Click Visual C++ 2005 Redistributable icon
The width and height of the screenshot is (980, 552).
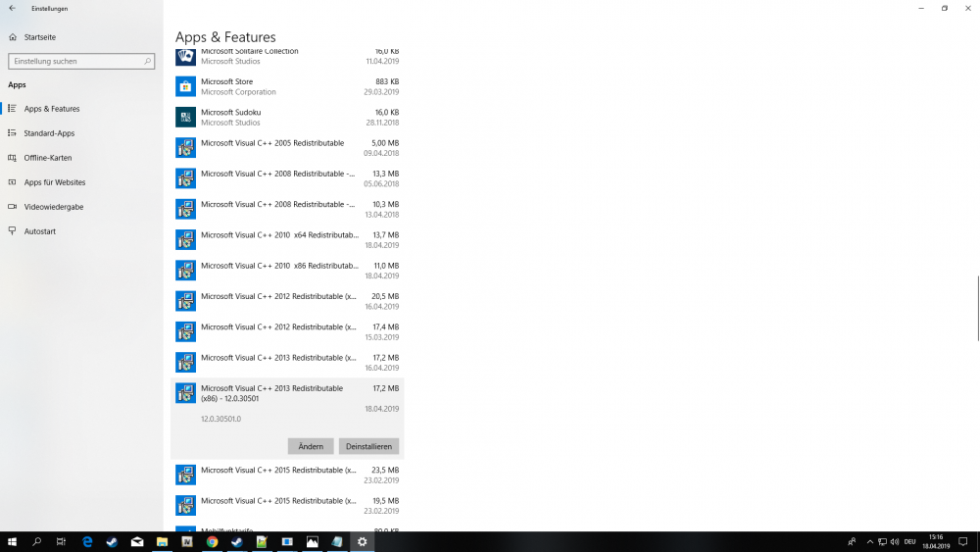(185, 147)
